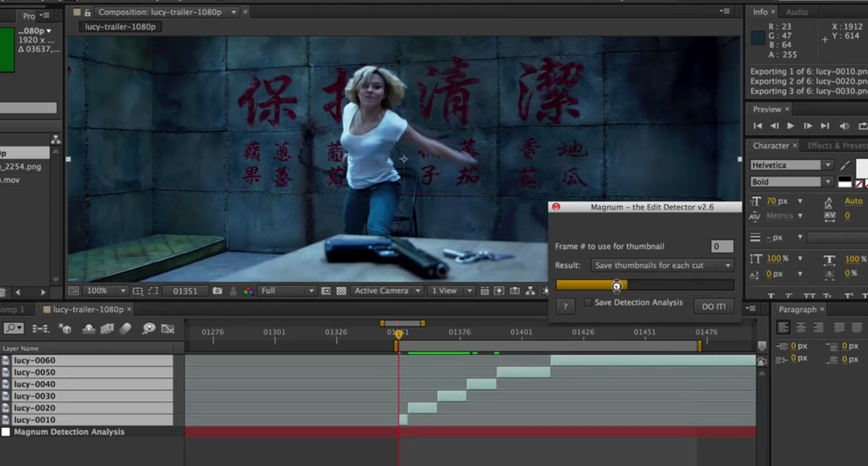Click the always preview this view icon
The width and height of the screenshot is (868, 466).
pos(74,291)
